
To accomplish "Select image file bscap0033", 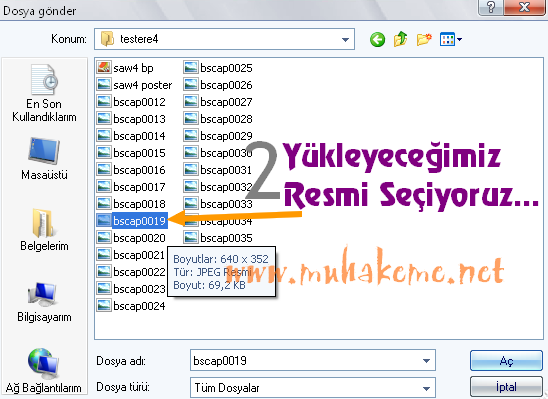I will [x=218, y=204].
